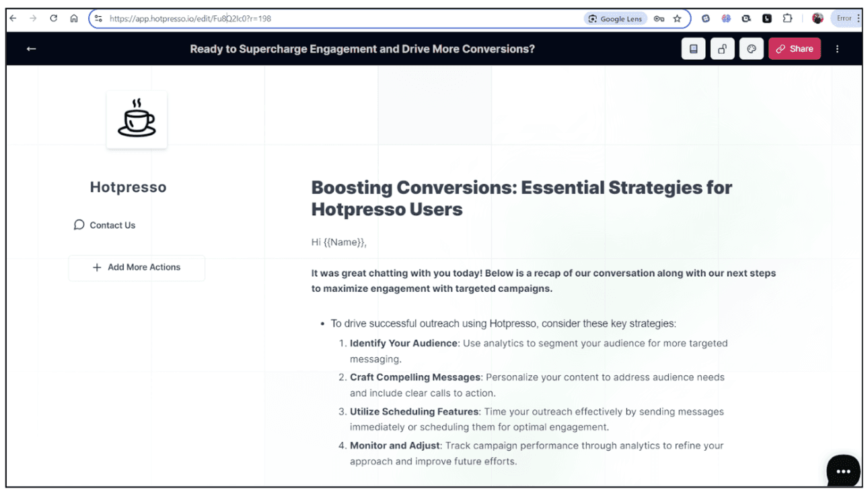Click the 'It was great chatting' paragraph
The width and height of the screenshot is (868, 493).
pos(543,281)
